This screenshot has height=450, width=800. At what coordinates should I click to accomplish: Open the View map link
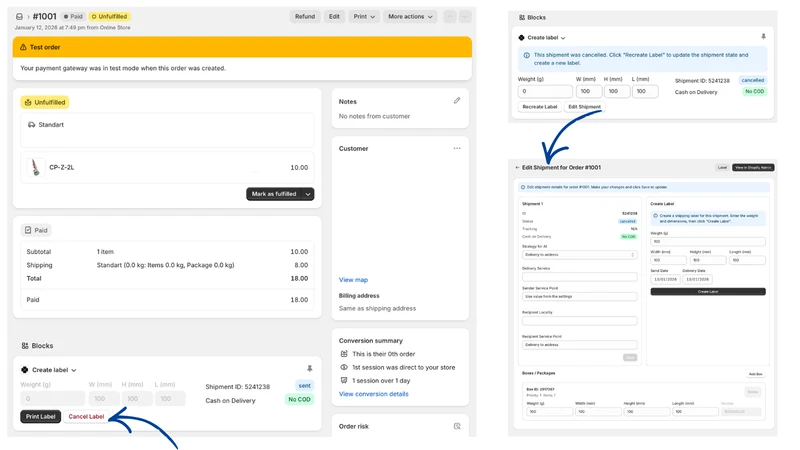[353, 280]
